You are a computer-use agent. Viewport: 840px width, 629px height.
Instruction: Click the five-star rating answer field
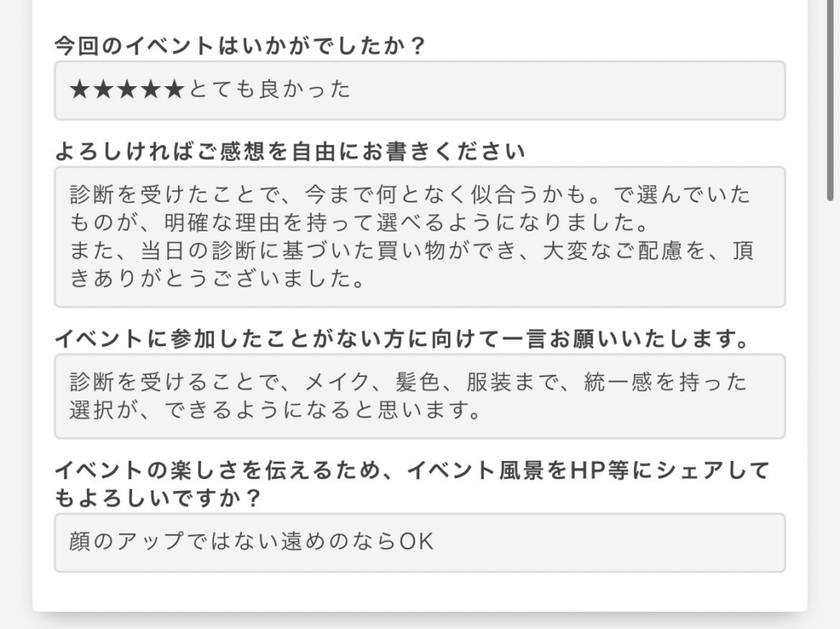point(419,90)
